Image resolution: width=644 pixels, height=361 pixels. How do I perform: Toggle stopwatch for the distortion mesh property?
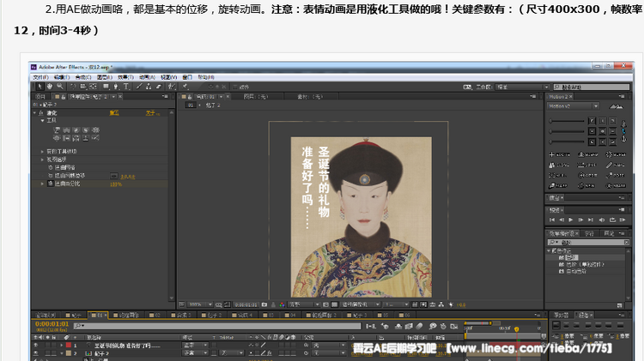(51, 168)
